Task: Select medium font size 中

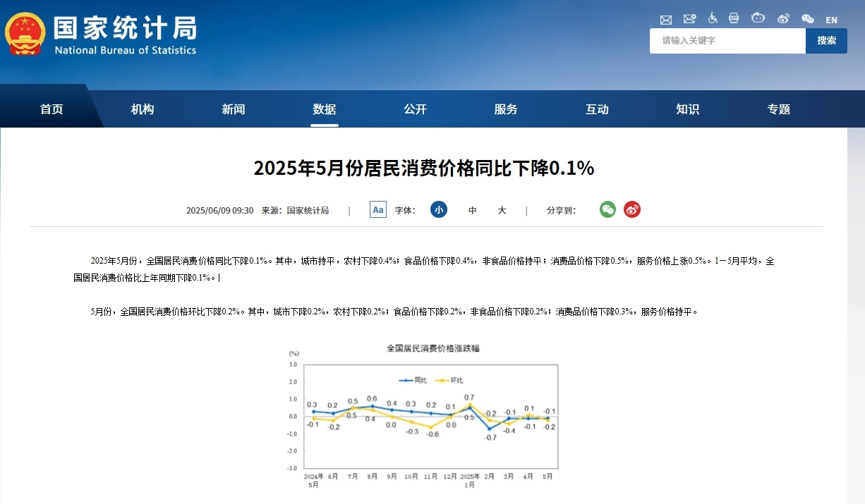Action: [473, 210]
